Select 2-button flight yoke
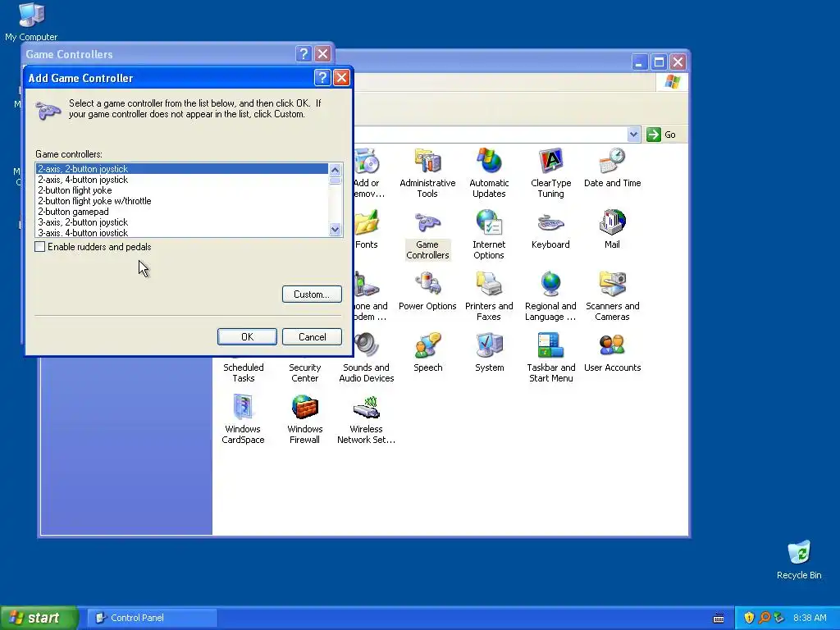The width and height of the screenshot is (840, 630). tap(182, 190)
